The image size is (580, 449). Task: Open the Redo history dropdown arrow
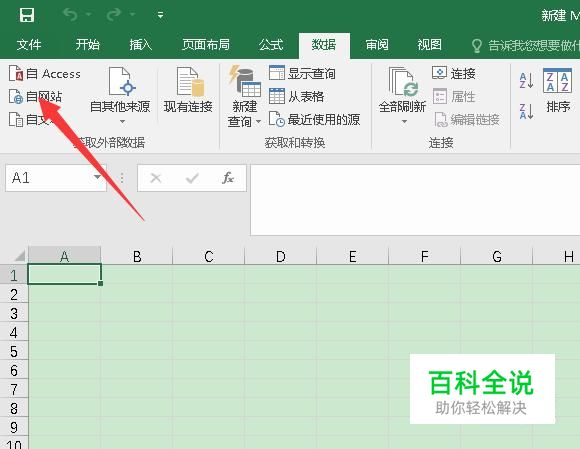(132, 15)
